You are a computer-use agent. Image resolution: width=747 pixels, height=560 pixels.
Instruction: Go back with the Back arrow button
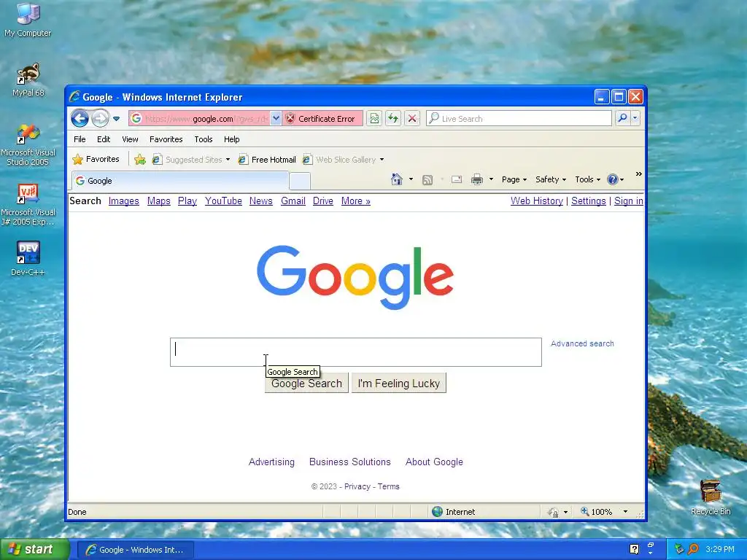coord(80,119)
